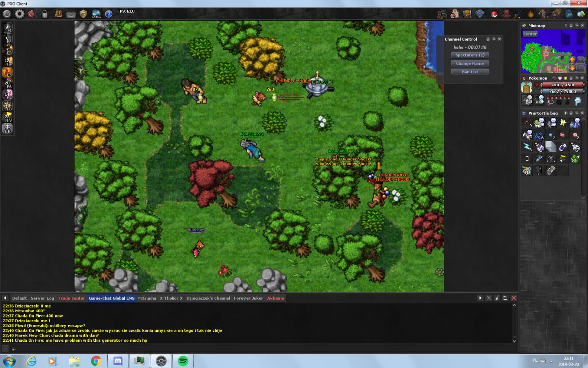
Task: Switch to the Trade Center chat tab
Action: (71, 298)
